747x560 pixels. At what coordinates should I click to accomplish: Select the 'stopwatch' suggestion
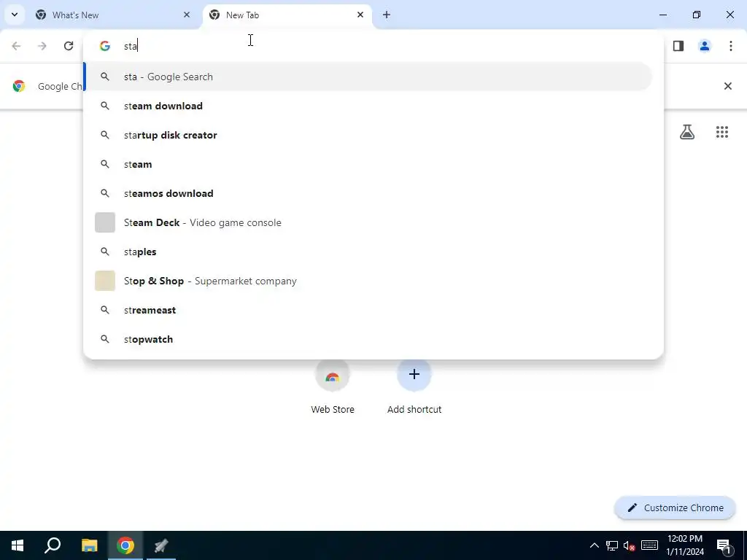368,339
